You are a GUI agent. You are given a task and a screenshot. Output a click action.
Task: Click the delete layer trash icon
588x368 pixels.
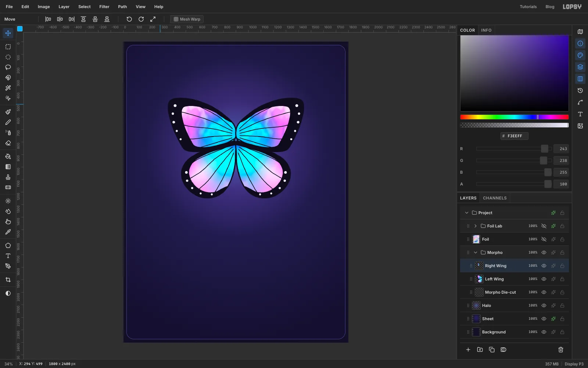click(x=561, y=350)
